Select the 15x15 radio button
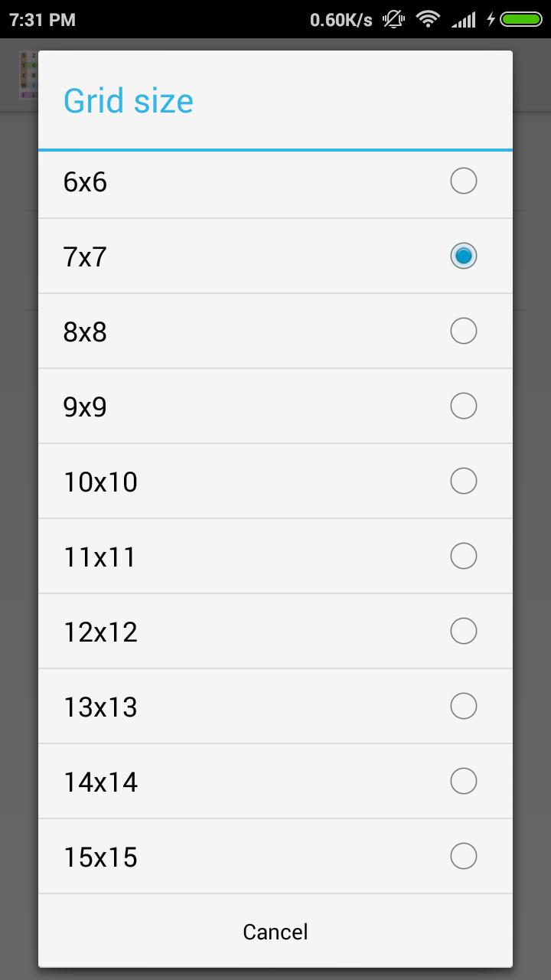551x980 pixels. point(463,856)
